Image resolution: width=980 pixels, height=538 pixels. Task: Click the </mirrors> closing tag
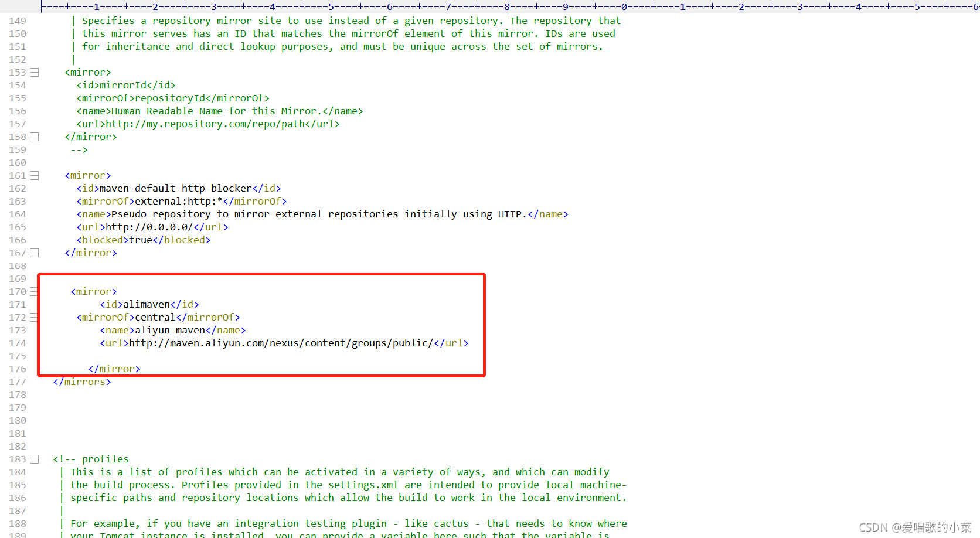pyautogui.click(x=82, y=382)
